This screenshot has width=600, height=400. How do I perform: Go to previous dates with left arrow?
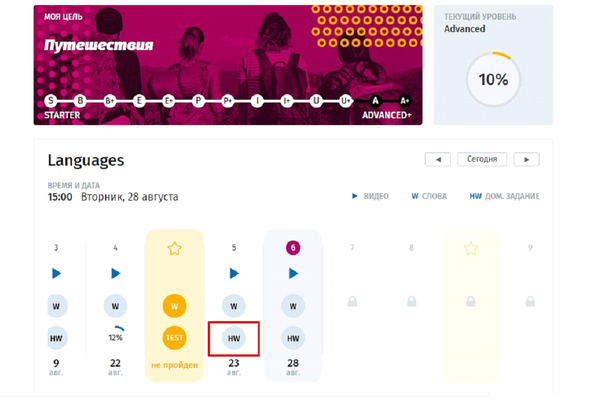click(437, 159)
